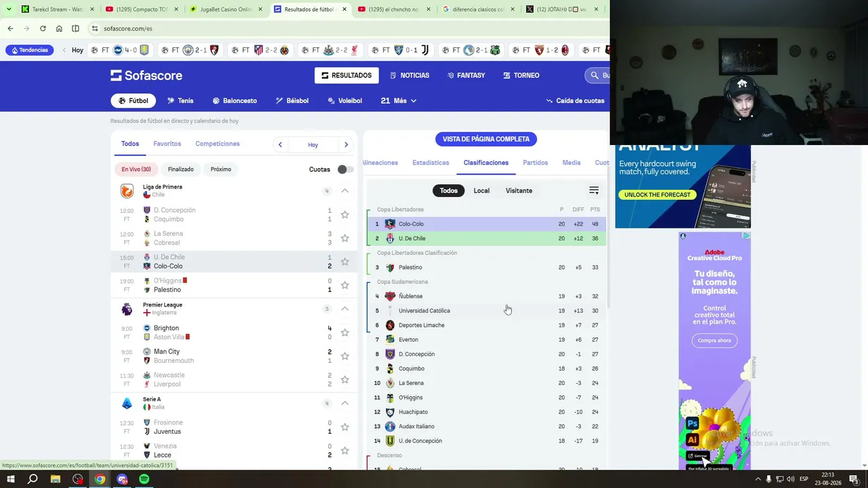
Task: Favorite the Man City vs Bournemouth match
Action: click(x=344, y=356)
